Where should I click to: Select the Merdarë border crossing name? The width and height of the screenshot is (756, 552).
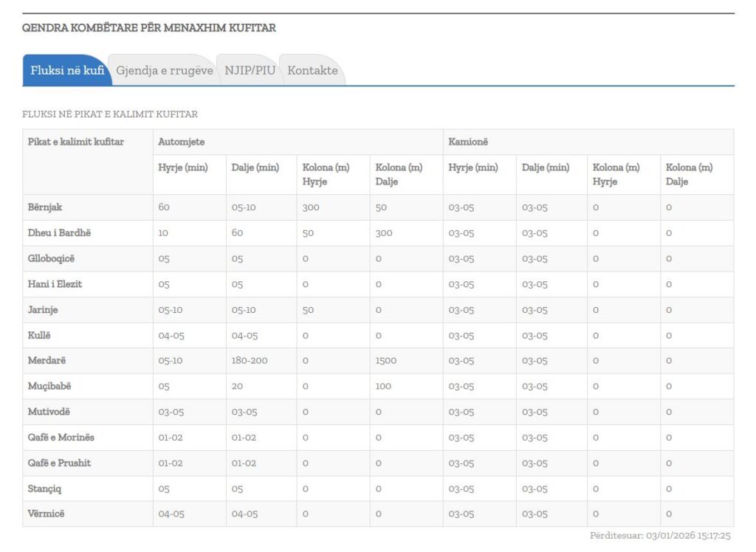(48, 361)
